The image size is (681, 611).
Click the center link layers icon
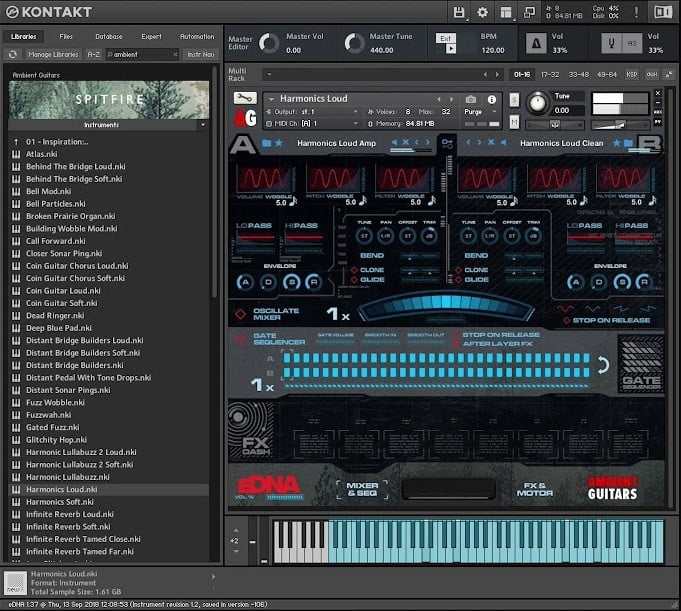(x=447, y=143)
